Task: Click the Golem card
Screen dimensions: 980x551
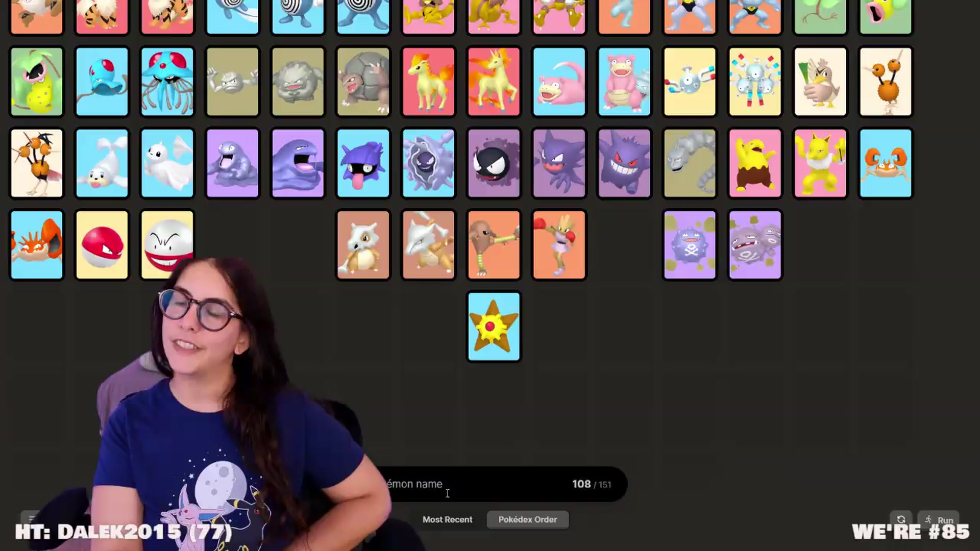Action: click(x=363, y=82)
